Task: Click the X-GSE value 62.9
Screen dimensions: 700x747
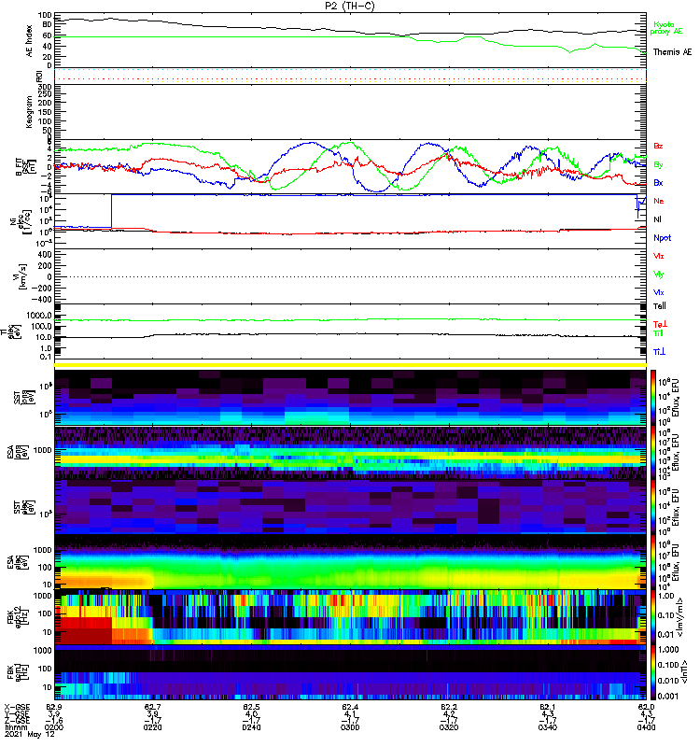Action: pos(54,707)
